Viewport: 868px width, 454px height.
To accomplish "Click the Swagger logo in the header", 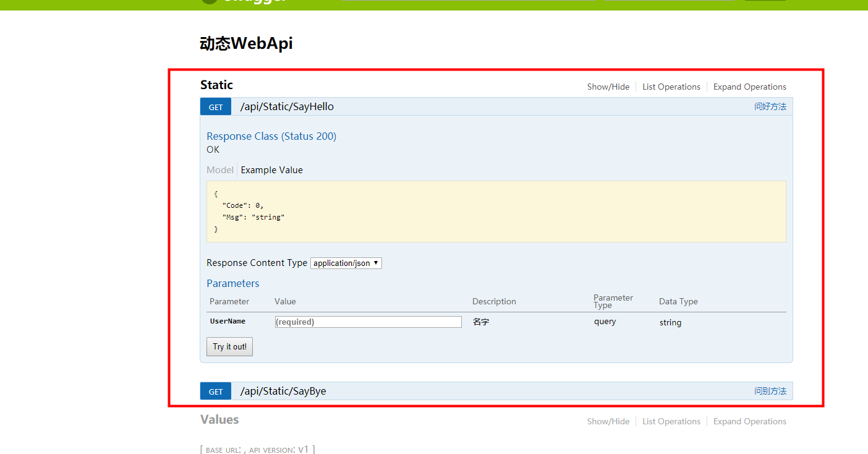I will tap(242, 2).
